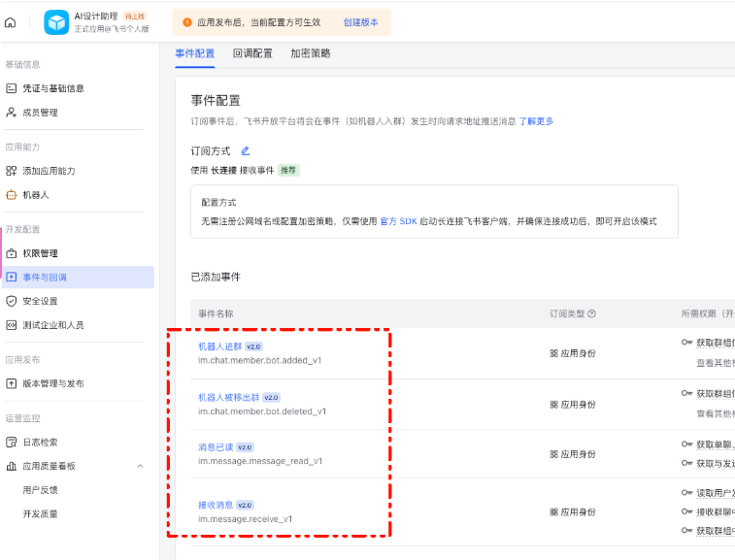
Task: Open 日志检索 in sidebar
Action: (x=41, y=442)
